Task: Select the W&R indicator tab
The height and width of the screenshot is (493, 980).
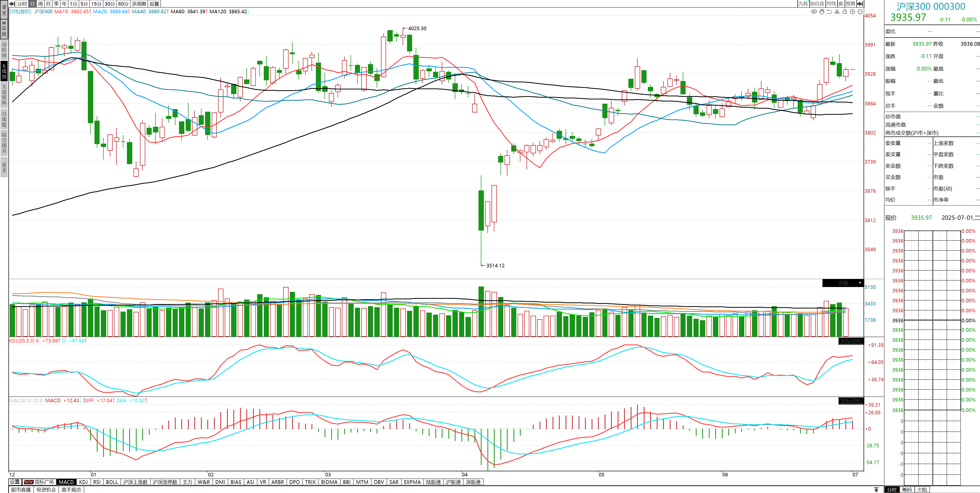Action: tap(204, 482)
